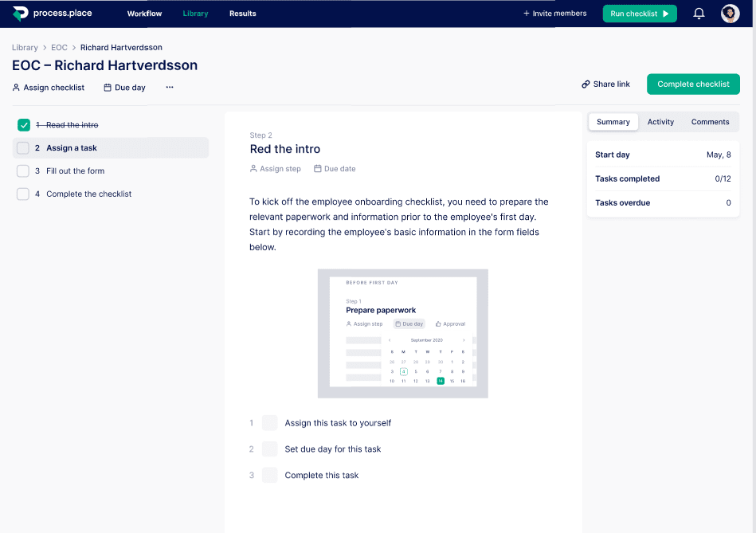
Task: Open the notifications bell
Action: (699, 14)
